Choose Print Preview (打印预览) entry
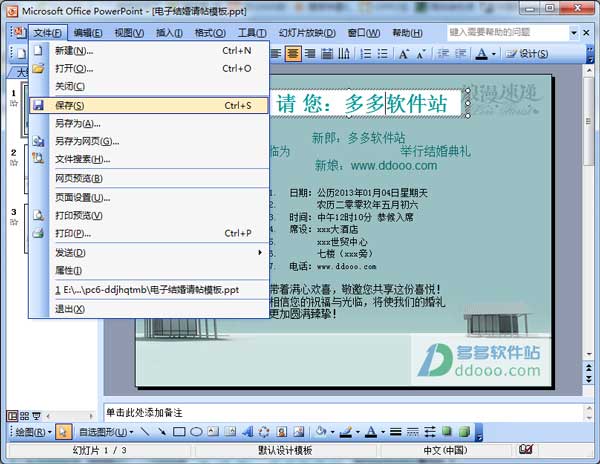 148,215
